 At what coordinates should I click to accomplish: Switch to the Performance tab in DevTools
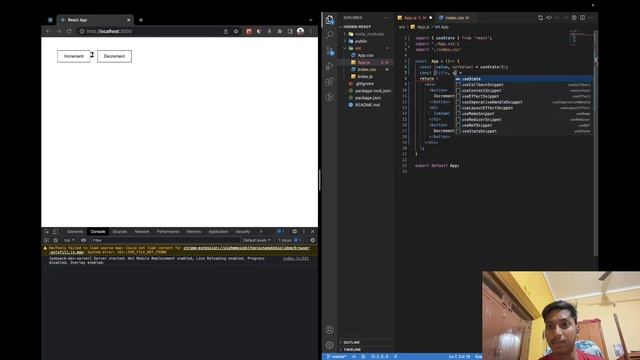168,231
